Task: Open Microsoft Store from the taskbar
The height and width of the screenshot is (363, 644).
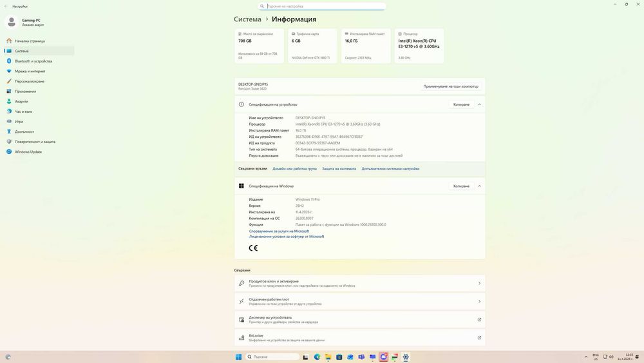Action: pos(339,357)
